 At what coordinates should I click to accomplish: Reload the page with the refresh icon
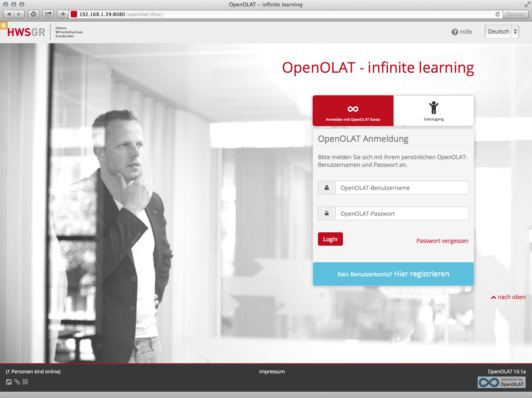pos(498,14)
